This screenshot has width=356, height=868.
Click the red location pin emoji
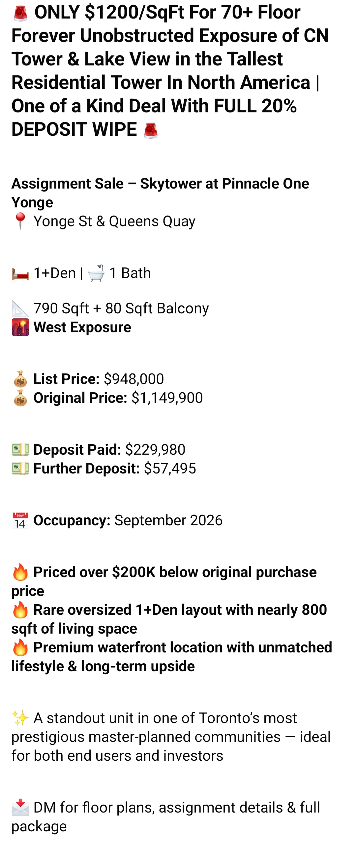(x=20, y=221)
